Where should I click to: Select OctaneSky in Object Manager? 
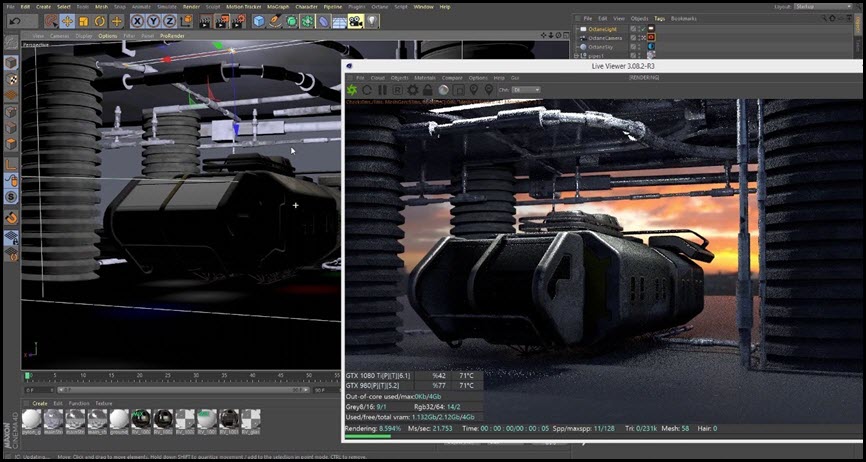click(x=598, y=47)
